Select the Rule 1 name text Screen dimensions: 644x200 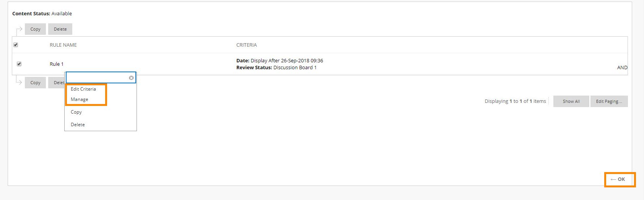pyautogui.click(x=57, y=64)
